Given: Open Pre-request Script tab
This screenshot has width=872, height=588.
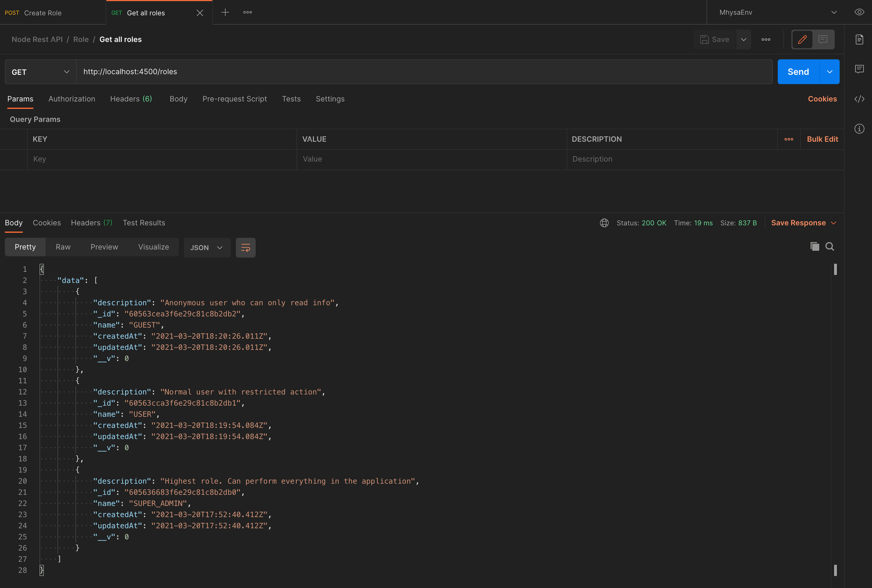Looking at the screenshot, I should [235, 99].
